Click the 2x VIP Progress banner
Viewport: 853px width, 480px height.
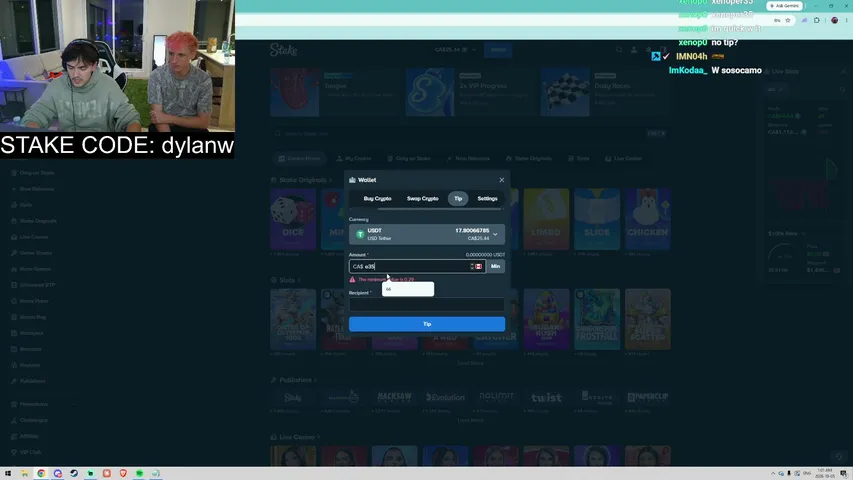pos(470,92)
